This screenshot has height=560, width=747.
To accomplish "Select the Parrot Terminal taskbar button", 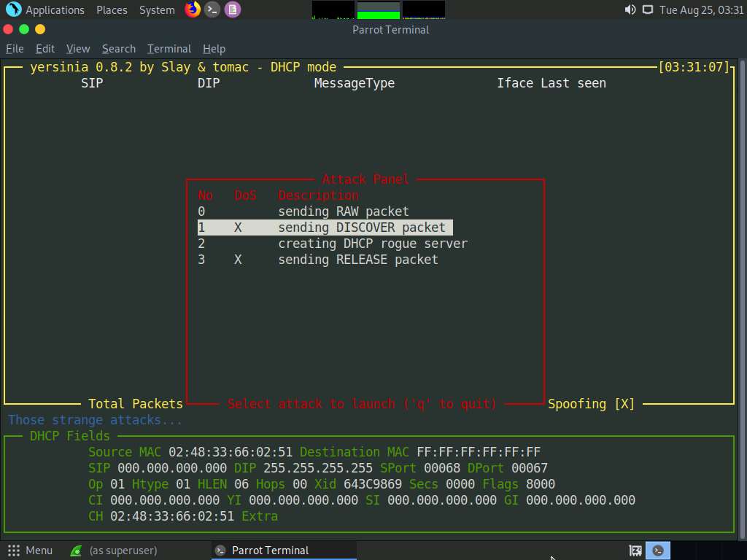I will 284,551.
